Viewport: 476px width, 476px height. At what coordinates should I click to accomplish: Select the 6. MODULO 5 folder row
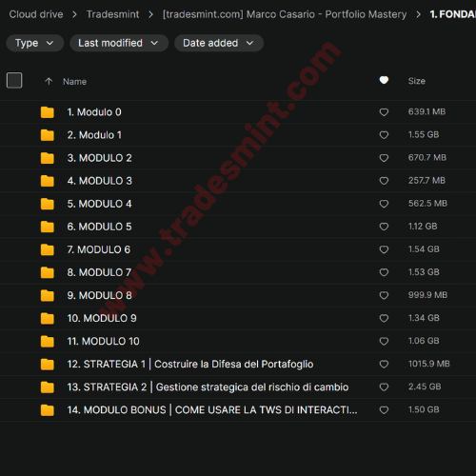tap(238, 227)
